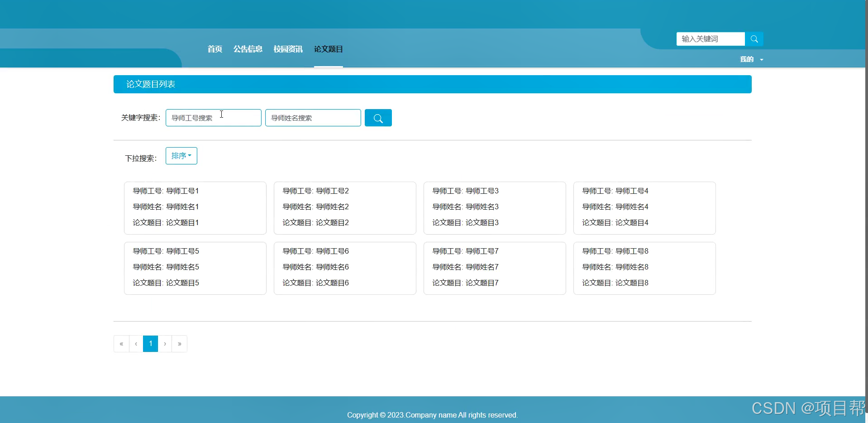Expand the 我的 account menu
The height and width of the screenshot is (423, 868).
751,59
